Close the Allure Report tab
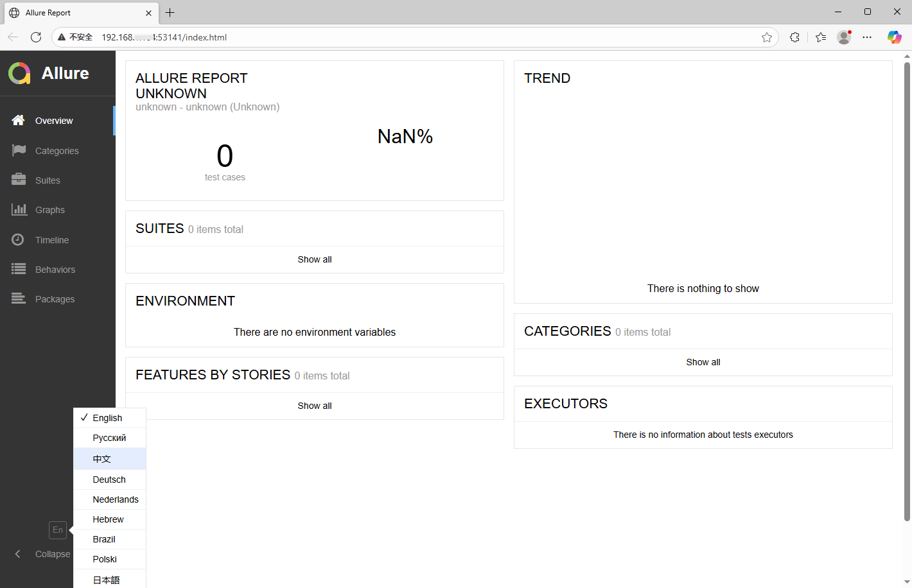Viewport: 912px width, 588px height. pyautogui.click(x=148, y=13)
